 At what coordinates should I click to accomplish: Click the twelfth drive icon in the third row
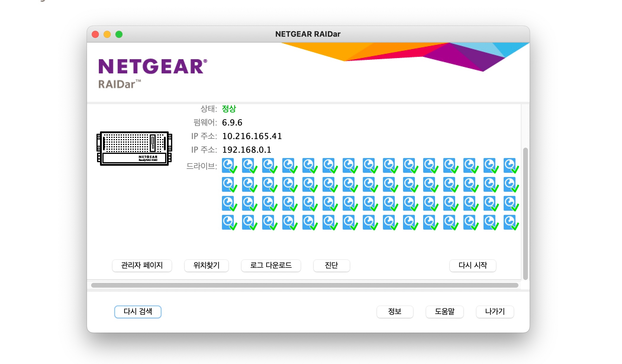click(x=451, y=204)
